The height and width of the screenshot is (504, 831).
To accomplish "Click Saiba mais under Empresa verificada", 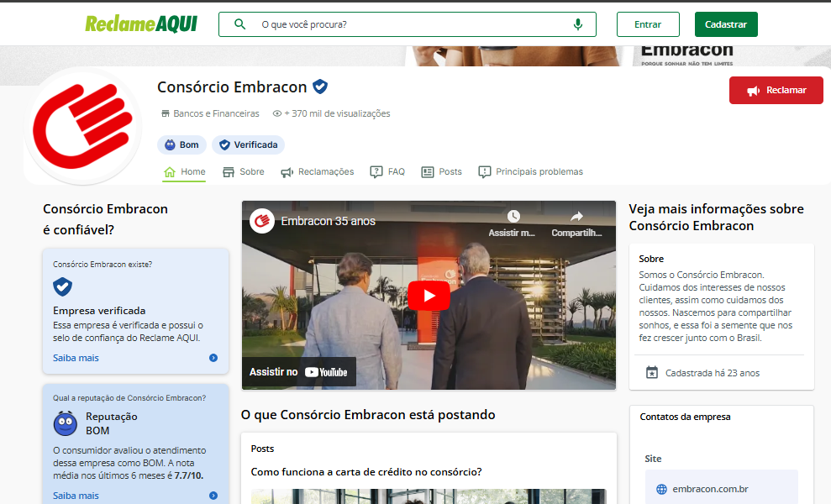I will [x=76, y=358].
